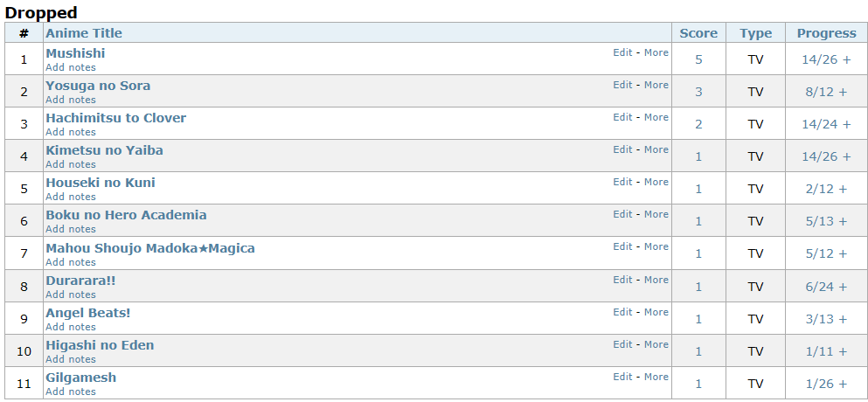Add notes to Mahou Shoujo Madoka★Magica
The width and height of the screenshot is (868, 402).
[x=70, y=262]
